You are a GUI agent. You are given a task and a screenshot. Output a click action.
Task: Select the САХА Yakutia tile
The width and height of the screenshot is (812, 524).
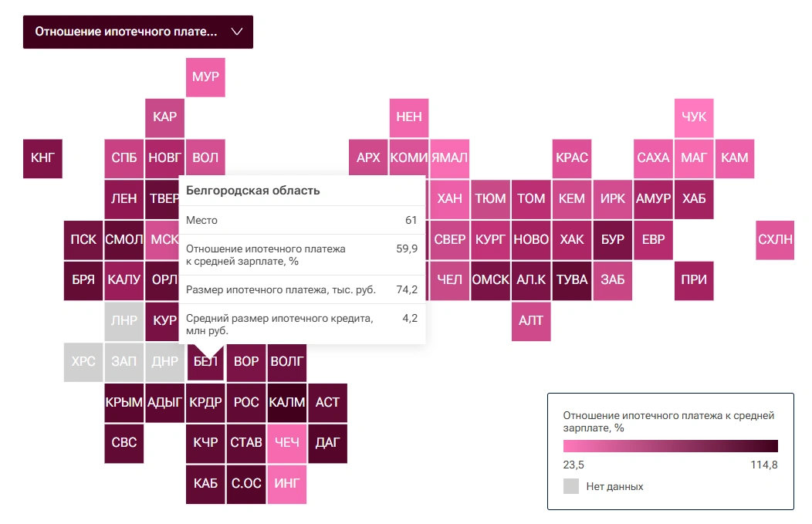pos(653,158)
